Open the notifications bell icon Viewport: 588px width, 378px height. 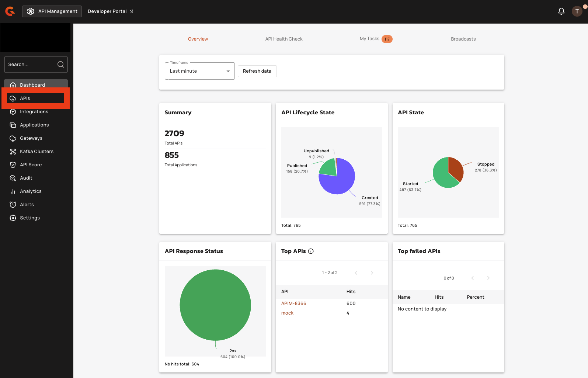pos(561,11)
